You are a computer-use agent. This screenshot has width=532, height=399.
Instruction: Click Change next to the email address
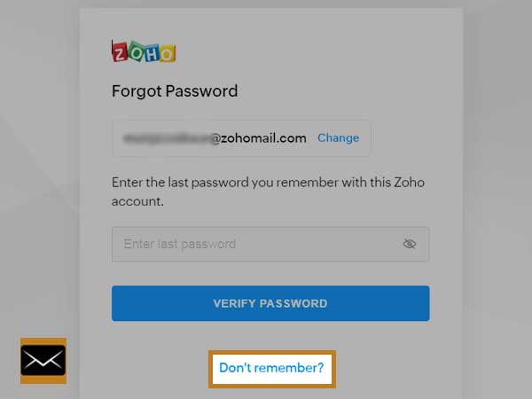point(339,137)
